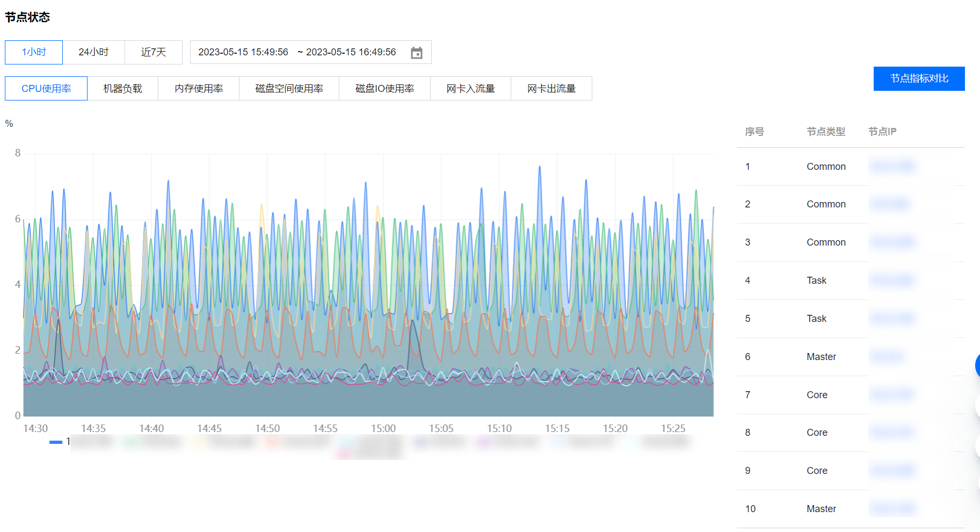
Task: Click the floating action circle on right edge
Action: (x=977, y=365)
